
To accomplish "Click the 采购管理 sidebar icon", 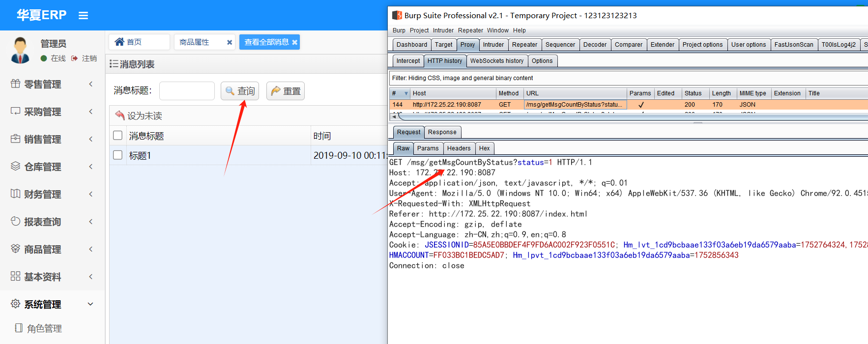I will pyautogui.click(x=16, y=112).
